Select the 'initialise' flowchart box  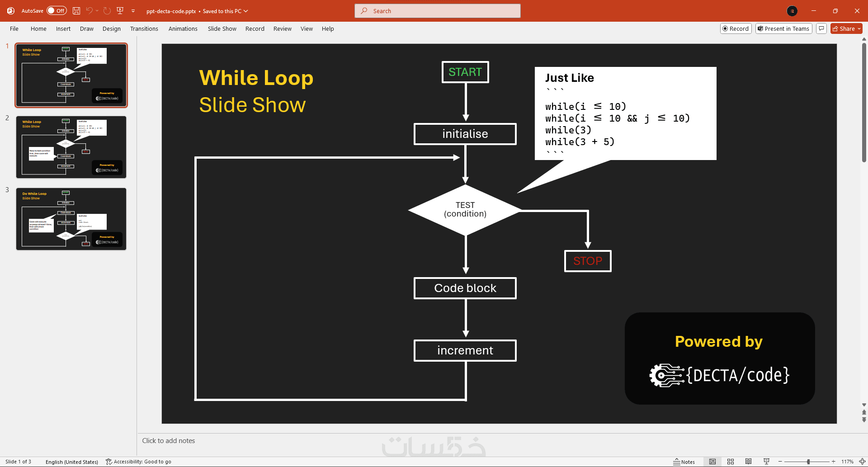[x=465, y=134]
